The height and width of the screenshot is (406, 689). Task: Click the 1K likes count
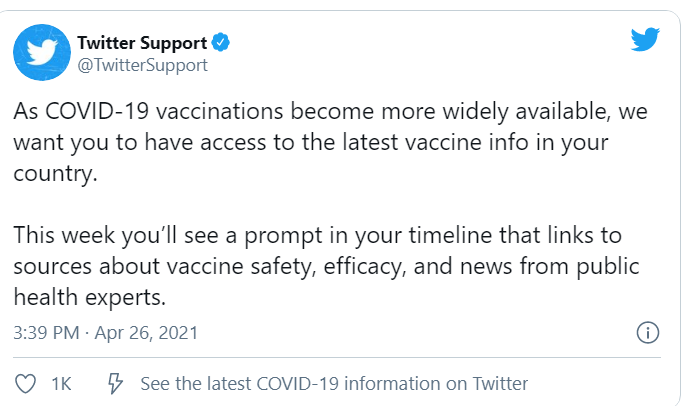click(x=61, y=384)
